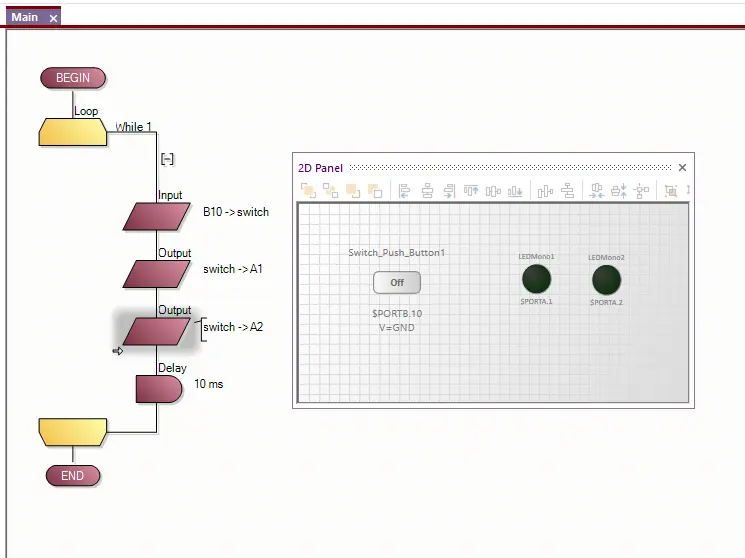Select the While 1 loop icon
Viewport: 745px width, 558px height.
(73, 132)
